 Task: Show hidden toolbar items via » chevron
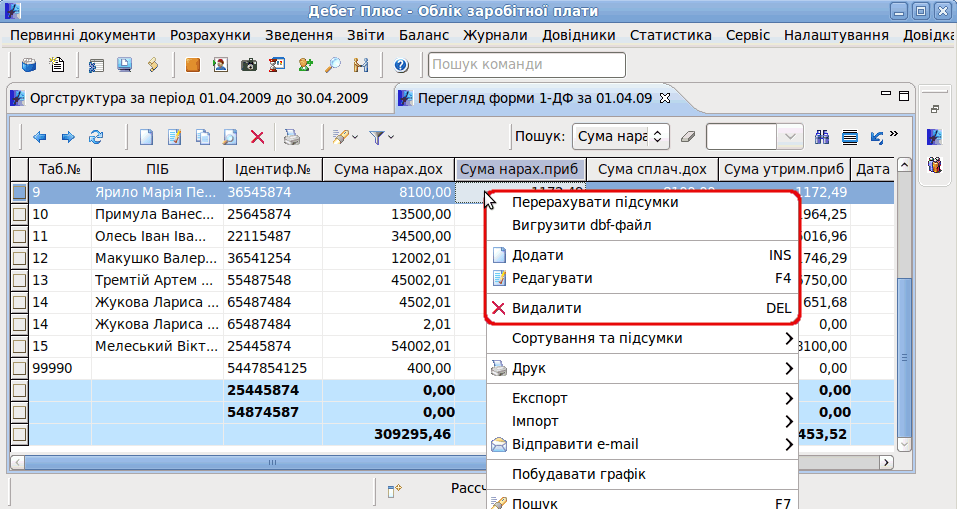click(894, 134)
